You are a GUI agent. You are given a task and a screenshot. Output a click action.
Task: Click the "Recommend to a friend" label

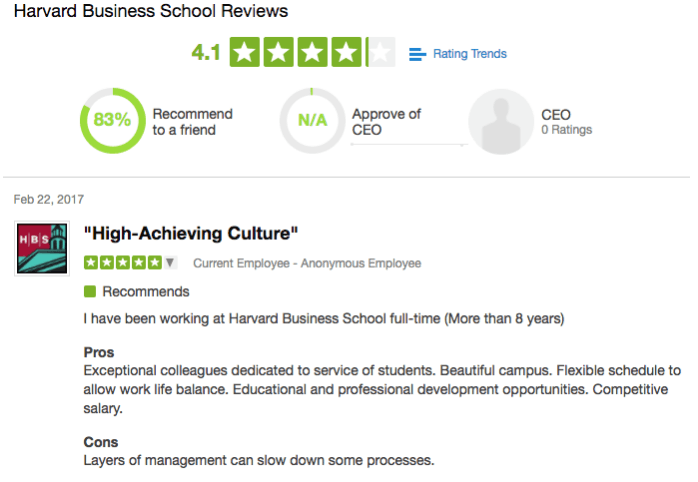click(x=192, y=122)
